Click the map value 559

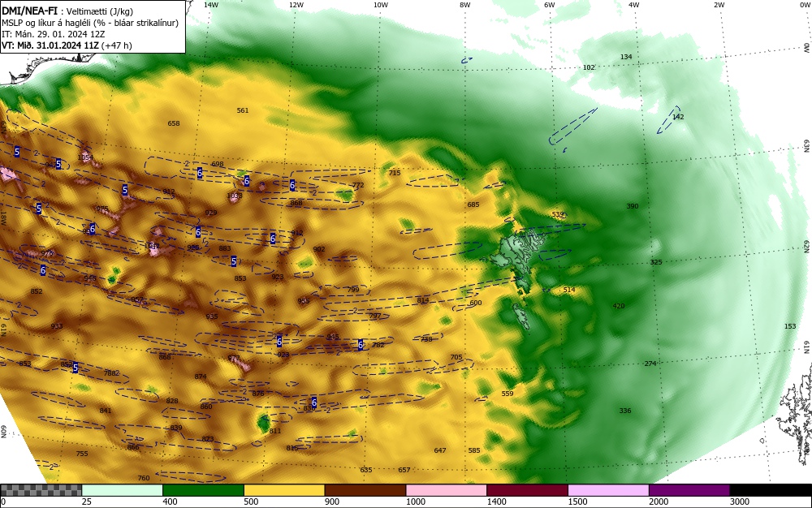coord(508,393)
